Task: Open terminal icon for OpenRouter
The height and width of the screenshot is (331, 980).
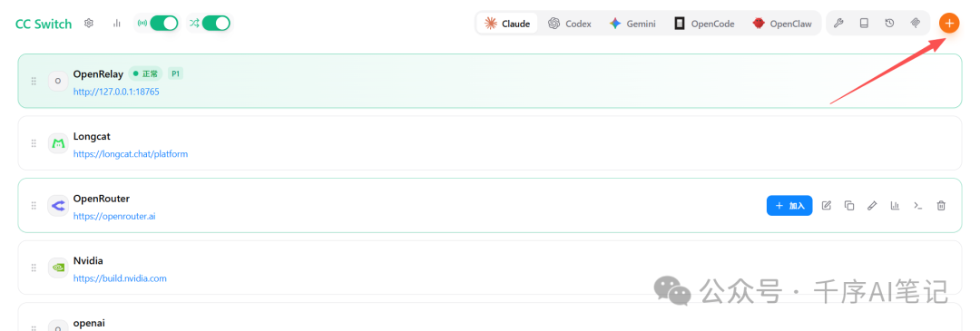Action: (917, 206)
